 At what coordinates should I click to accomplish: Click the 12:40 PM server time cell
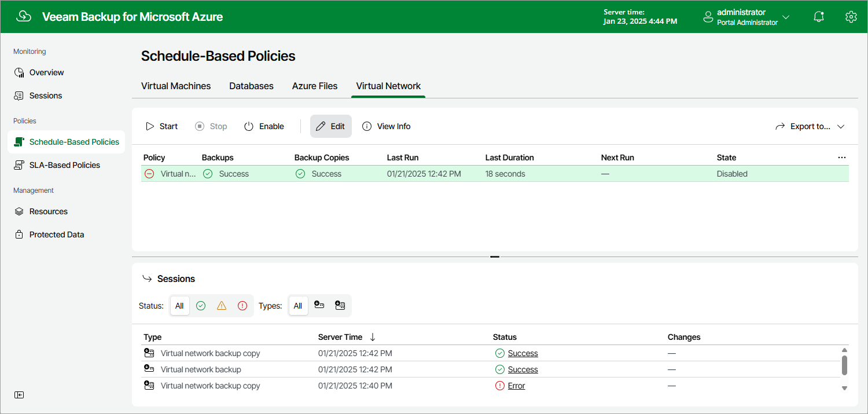(355, 386)
